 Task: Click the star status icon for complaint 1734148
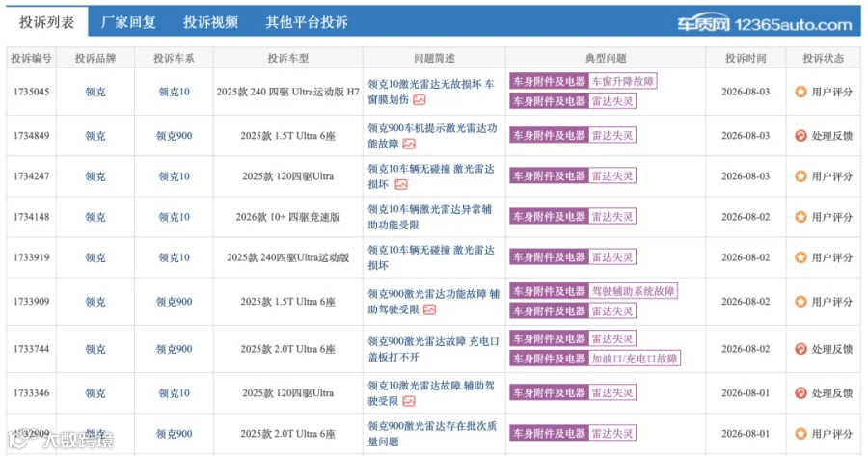pos(800,217)
